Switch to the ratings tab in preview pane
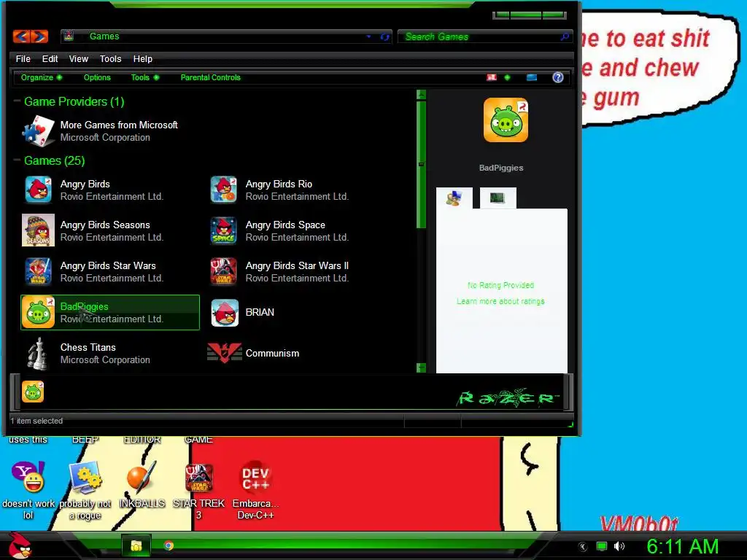 click(x=454, y=198)
